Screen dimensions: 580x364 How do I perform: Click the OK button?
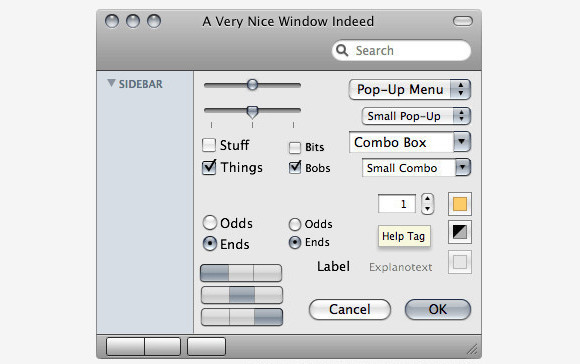(x=438, y=309)
